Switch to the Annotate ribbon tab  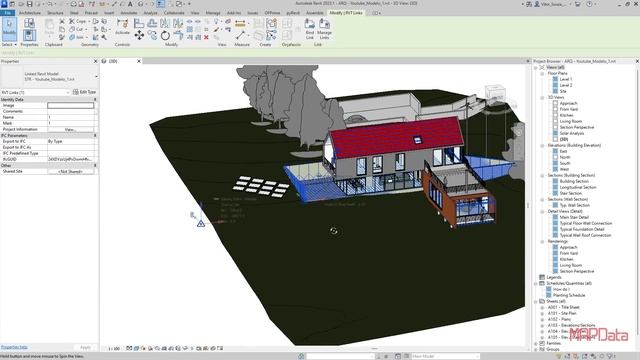click(x=129, y=13)
